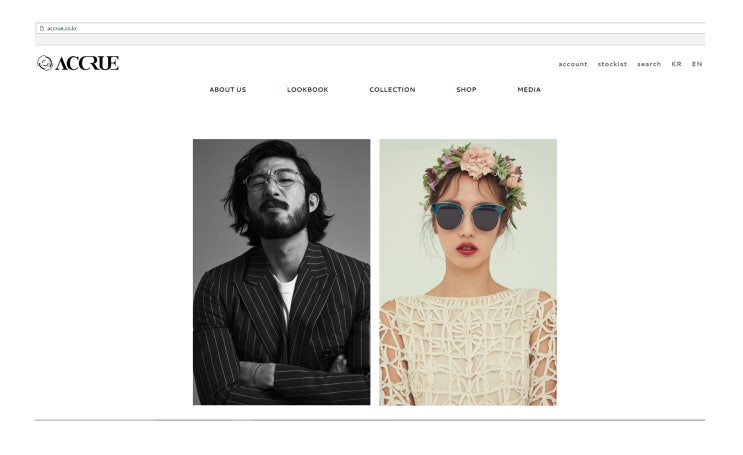Image resolution: width=743 pixels, height=455 pixels.
Task: Open the Media menu
Action: (529, 90)
